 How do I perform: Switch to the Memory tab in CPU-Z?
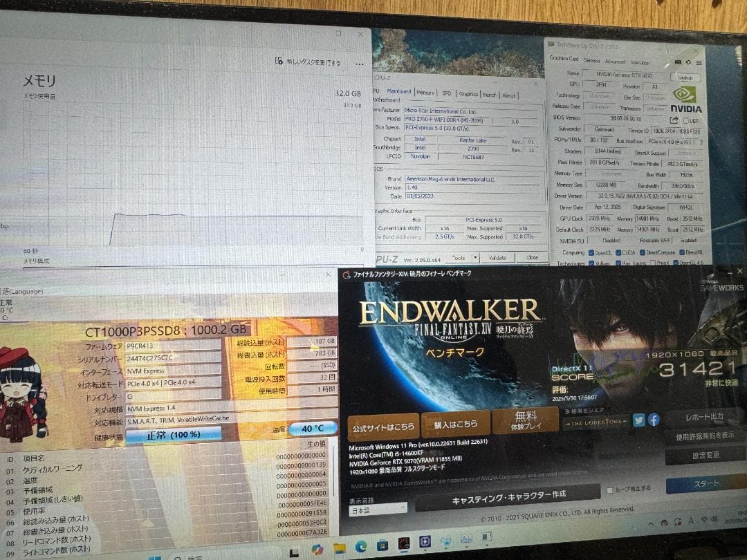coord(425,93)
